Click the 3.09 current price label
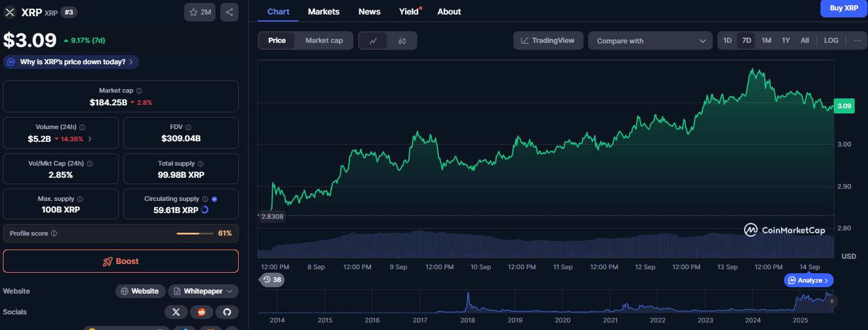 point(844,106)
